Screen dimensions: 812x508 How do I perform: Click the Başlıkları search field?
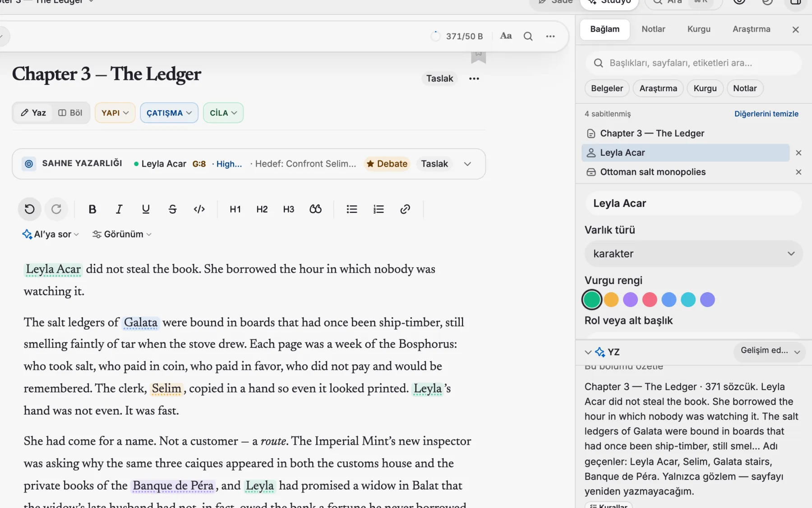pyautogui.click(x=693, y=63)
